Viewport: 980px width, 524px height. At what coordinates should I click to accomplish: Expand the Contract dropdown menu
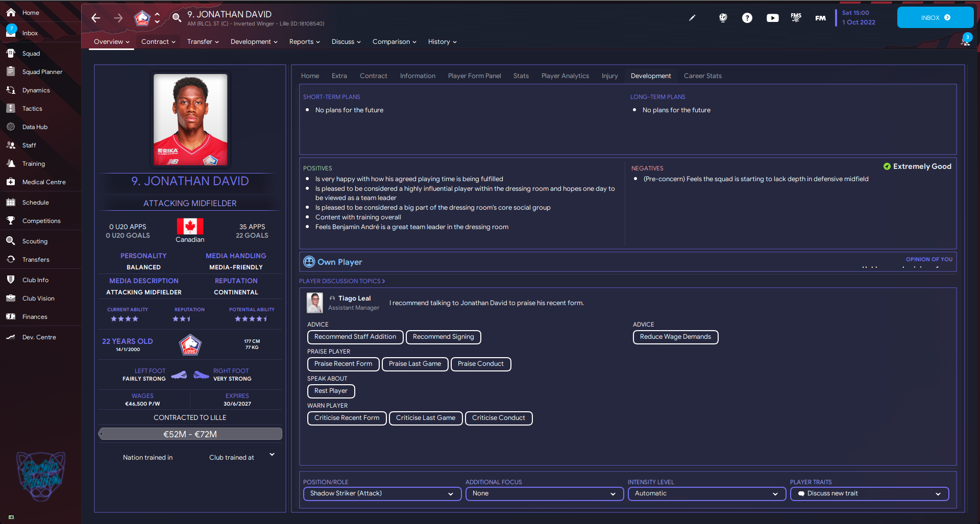pos(158,42)
